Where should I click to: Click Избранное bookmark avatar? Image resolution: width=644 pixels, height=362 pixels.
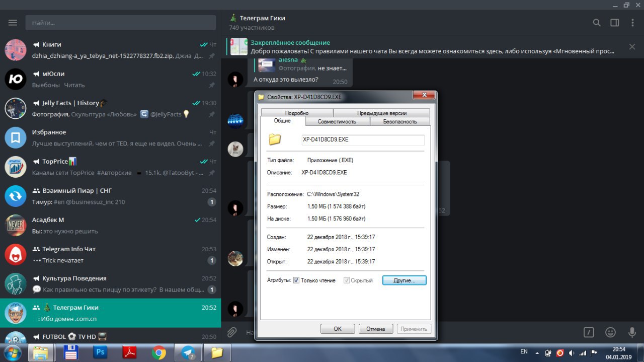[15, 137]
